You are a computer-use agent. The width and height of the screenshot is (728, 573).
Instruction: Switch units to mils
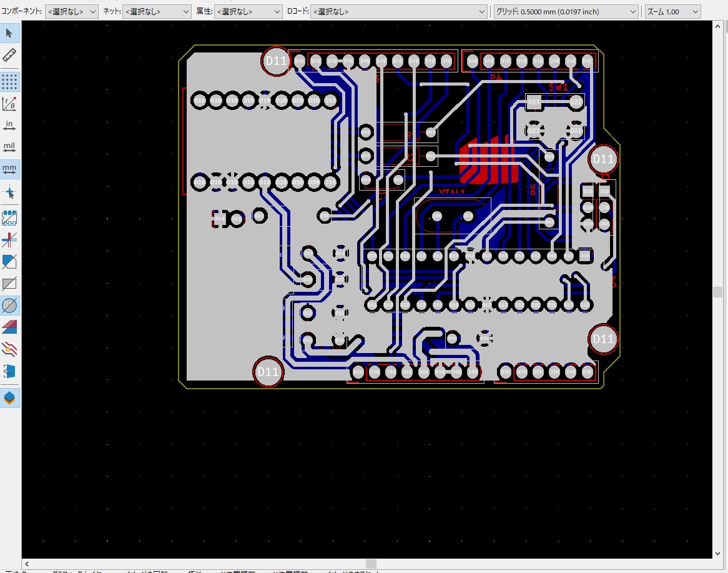coord(9,147)
